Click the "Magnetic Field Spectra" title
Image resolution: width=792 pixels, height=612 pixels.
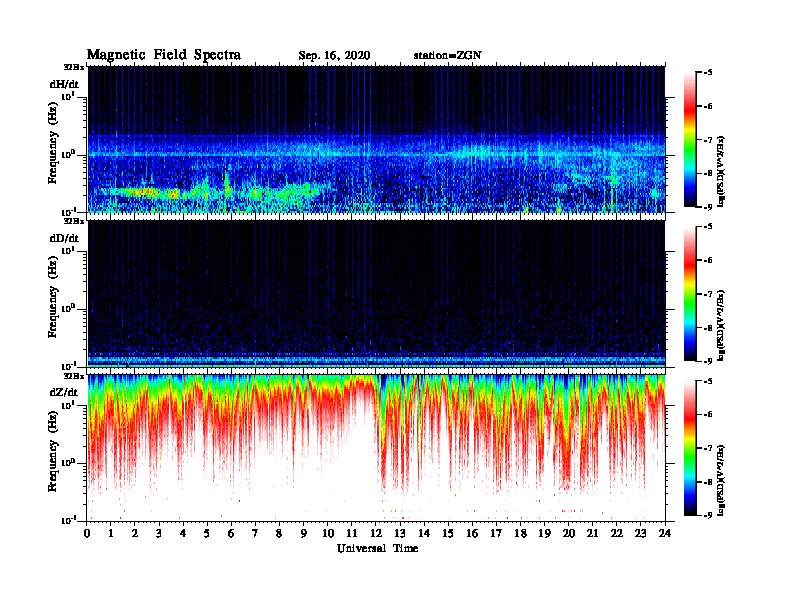point(164,55)
